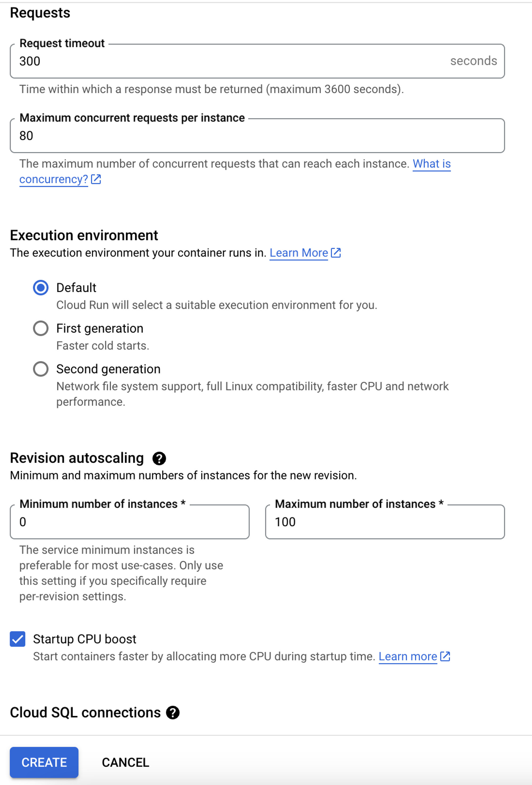
Task: Choose First generation execution environment
Action: click(x=41, y=328)
